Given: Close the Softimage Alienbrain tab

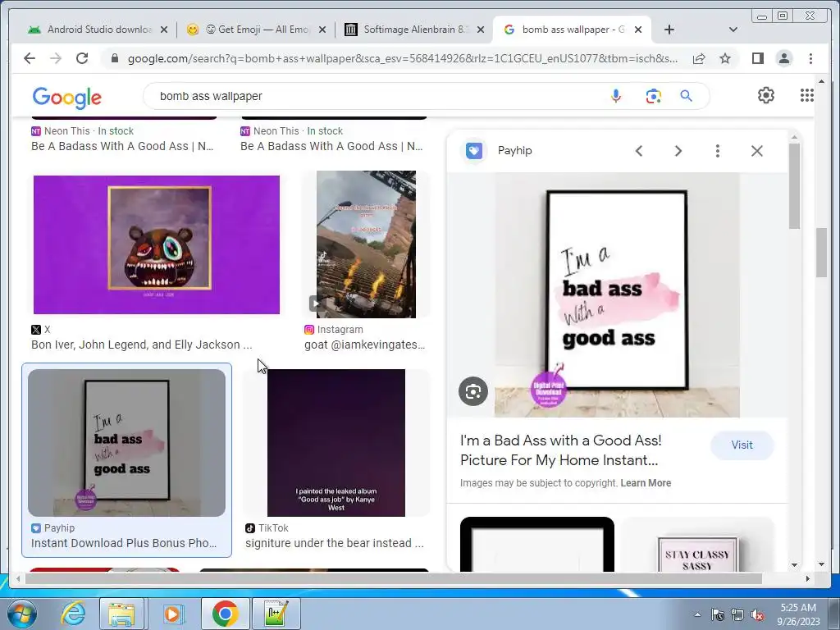Looking at the screenshot, I should point(481,30).
